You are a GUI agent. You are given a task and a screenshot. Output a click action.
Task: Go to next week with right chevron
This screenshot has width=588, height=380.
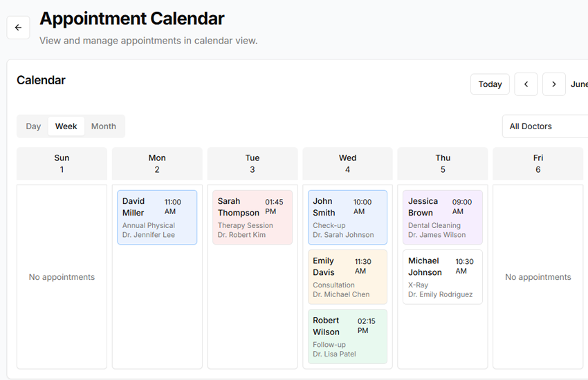[x=553, y=84]
